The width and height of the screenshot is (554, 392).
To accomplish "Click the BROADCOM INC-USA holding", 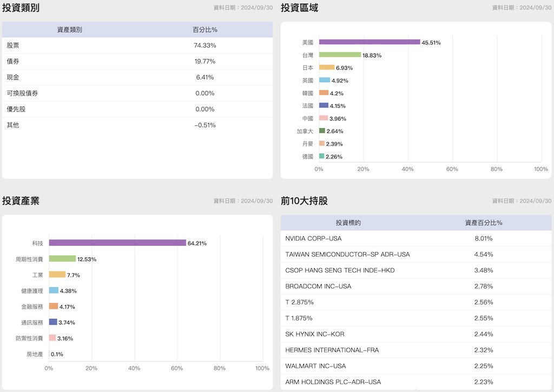I will pyautogui.click(x=318, y=285).
